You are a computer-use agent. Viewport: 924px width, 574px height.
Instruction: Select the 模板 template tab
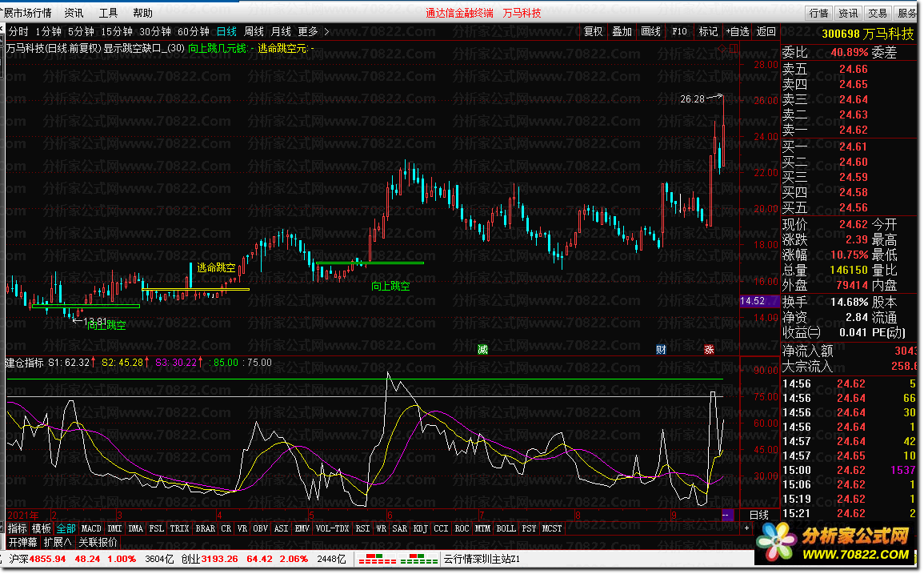coord(42,528)
